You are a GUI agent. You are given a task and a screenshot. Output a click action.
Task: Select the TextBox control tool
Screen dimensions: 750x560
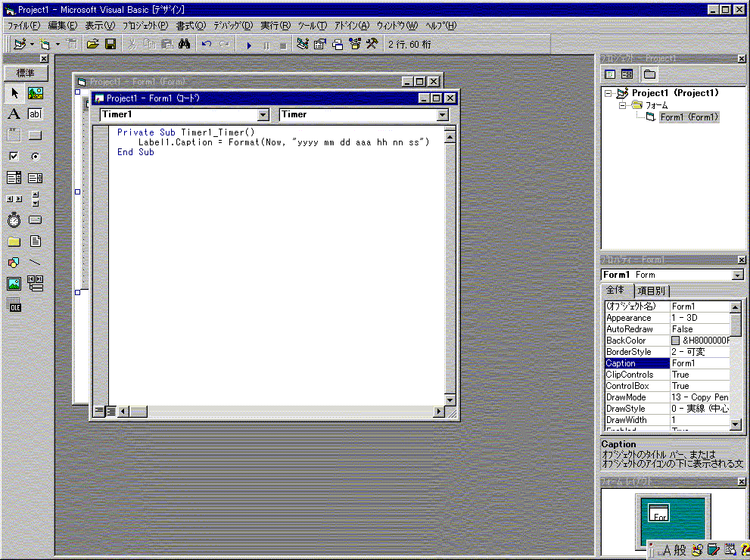pyautogui.click(x=36, y=114)
